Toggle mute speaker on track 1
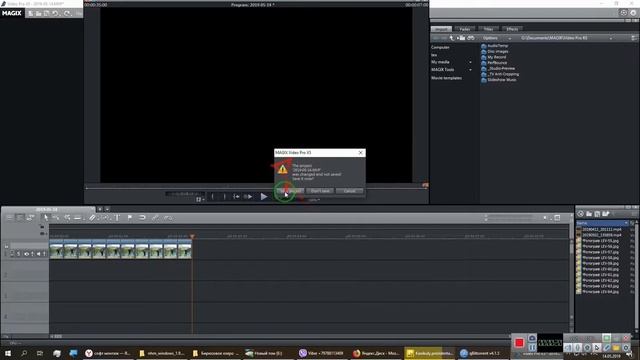Image resolution: width=640 pixels, height=360 pixels. tap(38, 254)
